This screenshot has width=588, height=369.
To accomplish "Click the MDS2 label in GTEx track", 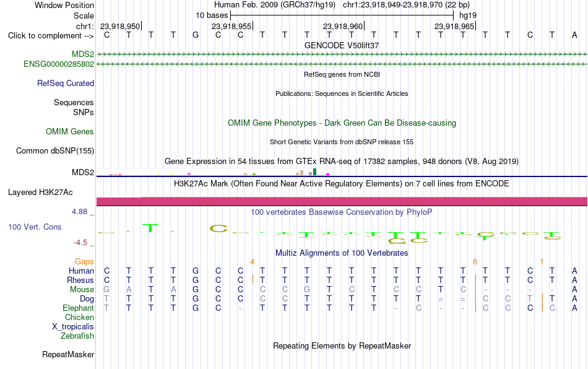I will [83, 173].
